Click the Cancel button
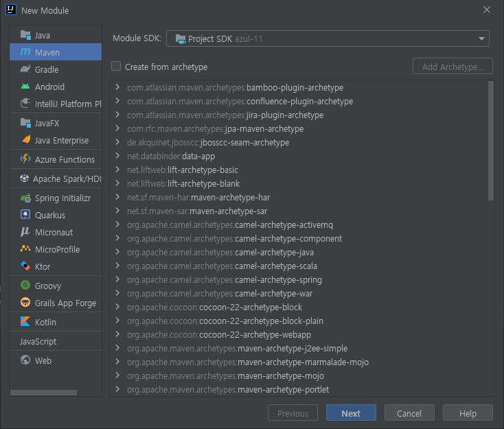 point(409,413)
